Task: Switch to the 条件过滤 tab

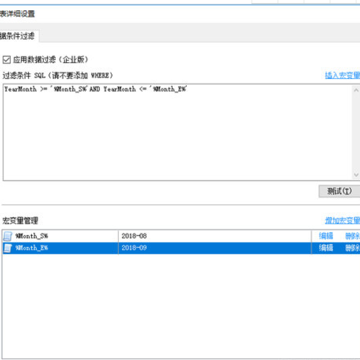Action: coord(19,36)
